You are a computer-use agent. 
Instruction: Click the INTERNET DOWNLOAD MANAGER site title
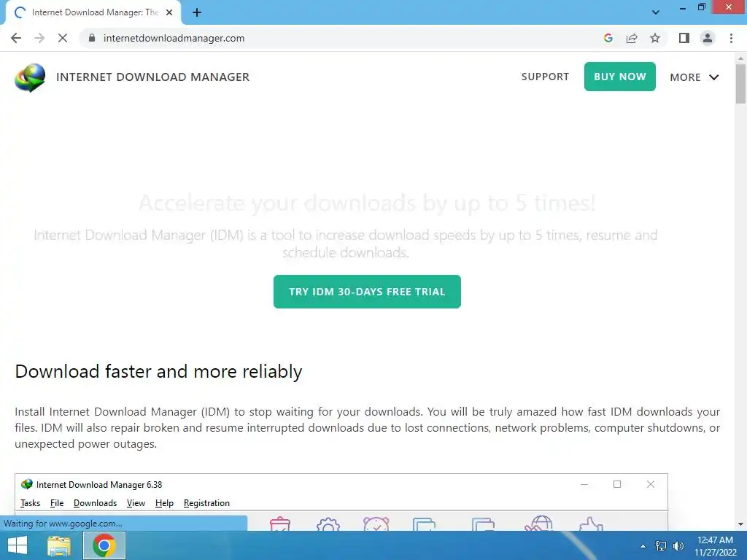153,77
